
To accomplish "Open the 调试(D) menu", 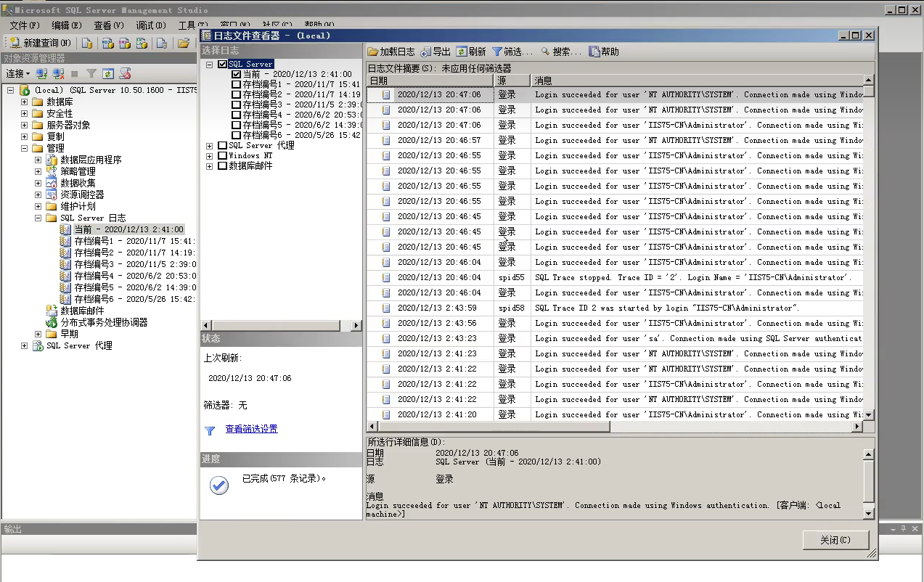I will pyautogui.click(x=151, y=25).
